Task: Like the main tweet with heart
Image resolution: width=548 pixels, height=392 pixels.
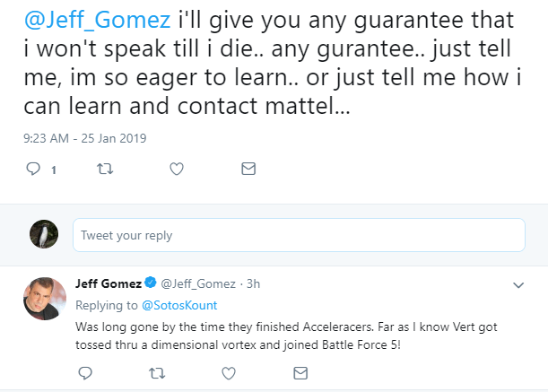Action: [177, 169]
